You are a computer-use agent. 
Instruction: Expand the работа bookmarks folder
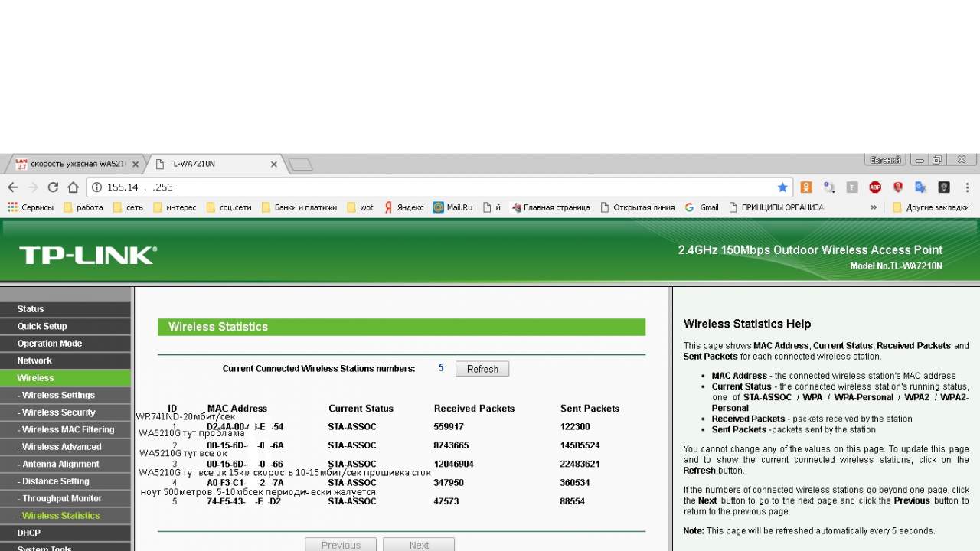[x=83, y=207]
